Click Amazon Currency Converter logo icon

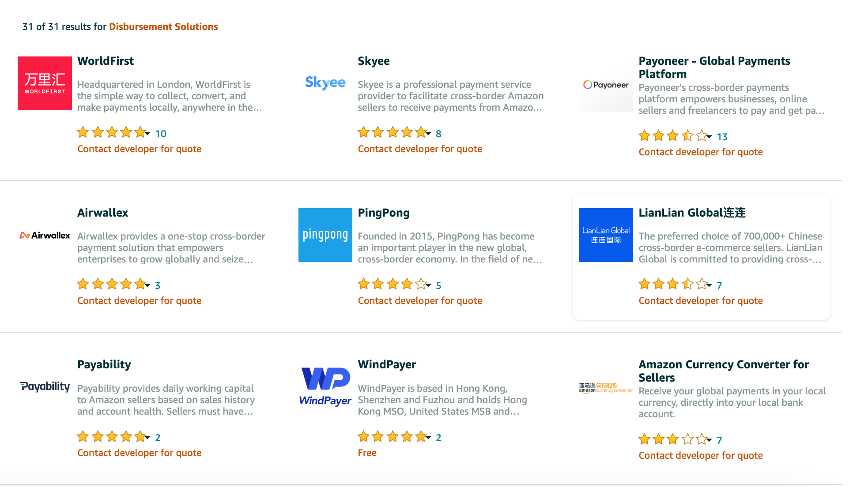point(606,388)
